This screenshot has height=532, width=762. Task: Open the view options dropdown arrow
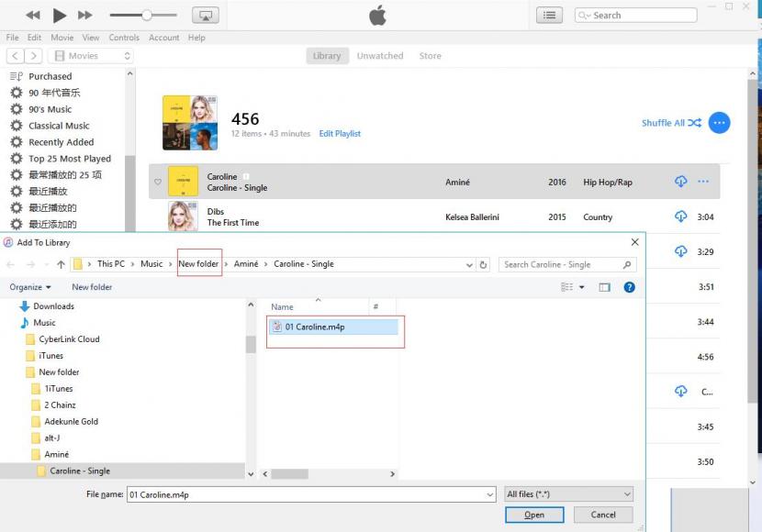(x=582, y=287)
